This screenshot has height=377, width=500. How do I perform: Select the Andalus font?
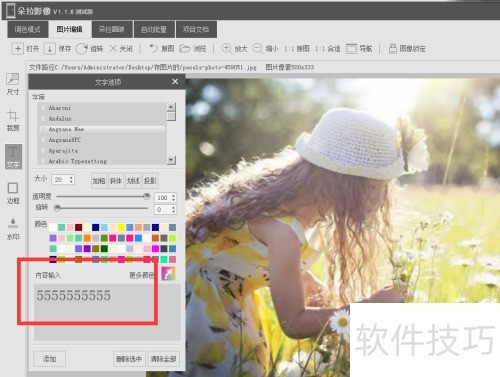102,118
